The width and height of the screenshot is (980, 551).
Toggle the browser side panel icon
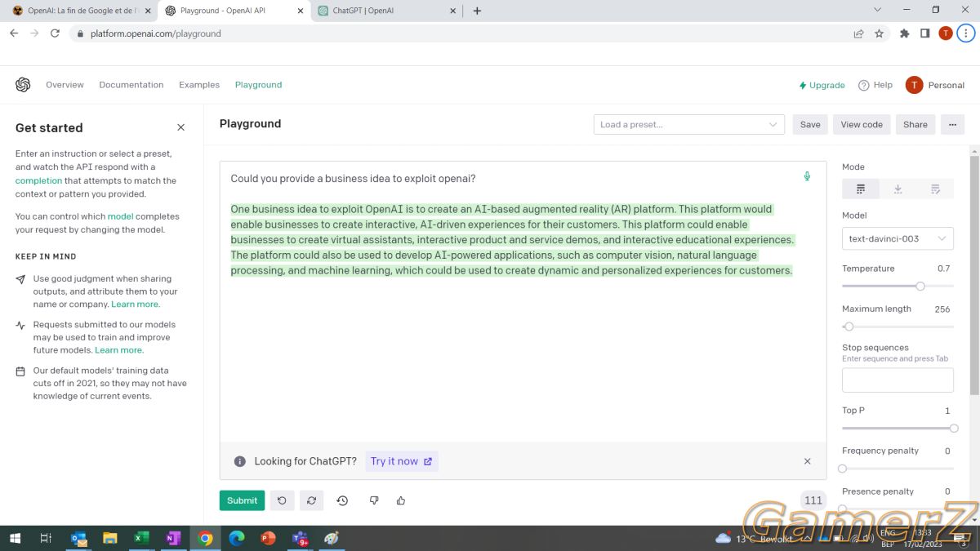925,33
